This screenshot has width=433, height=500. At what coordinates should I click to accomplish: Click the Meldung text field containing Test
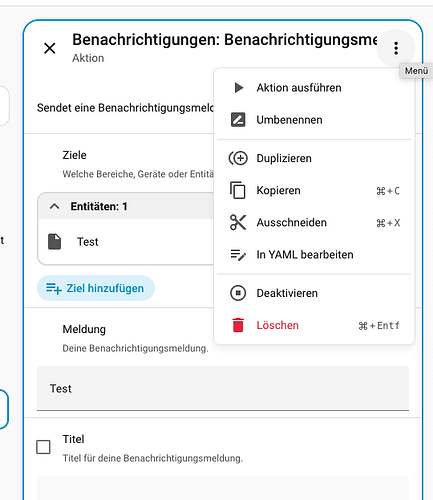pyautogui.click(x=223, y=388)
